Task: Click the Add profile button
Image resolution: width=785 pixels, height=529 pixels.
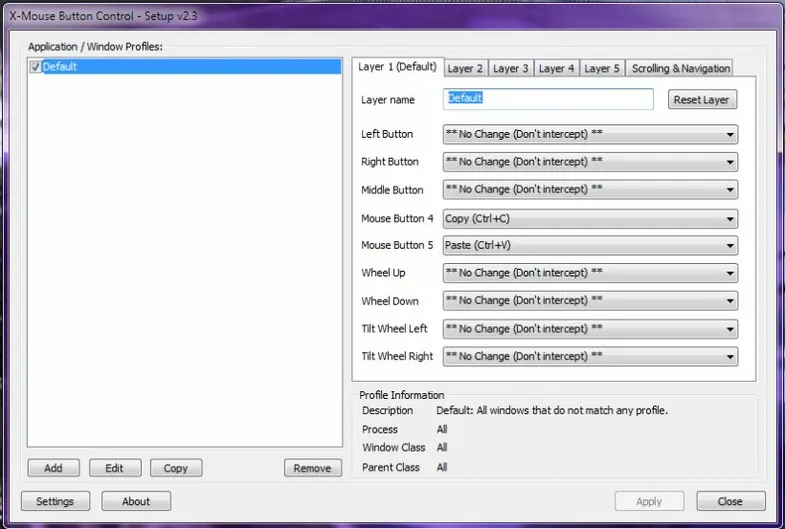Action: (54, 468)
